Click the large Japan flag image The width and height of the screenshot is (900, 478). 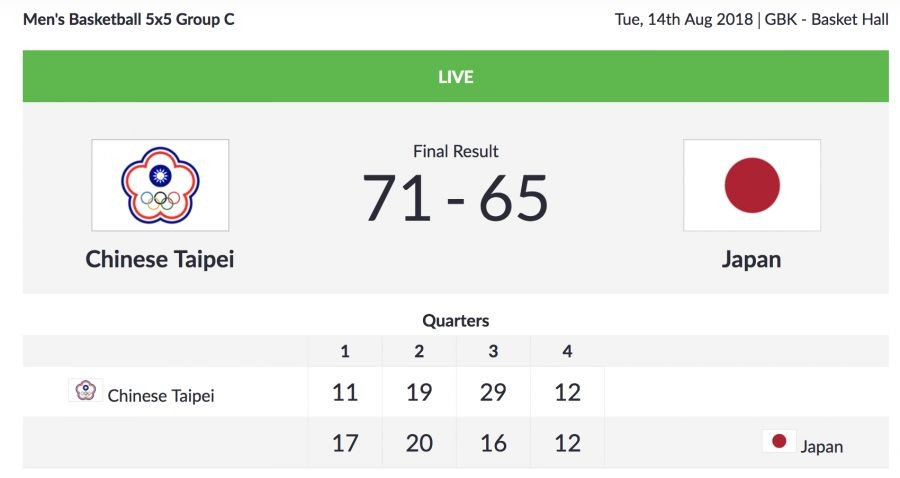click(751, 185)
